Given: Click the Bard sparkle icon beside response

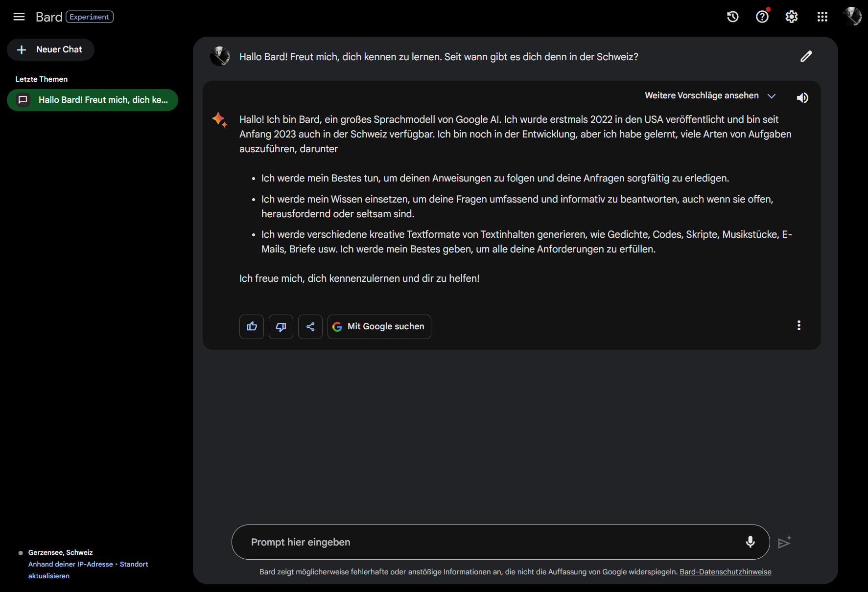Looking at the screenshot, I should tap(219, 119).
